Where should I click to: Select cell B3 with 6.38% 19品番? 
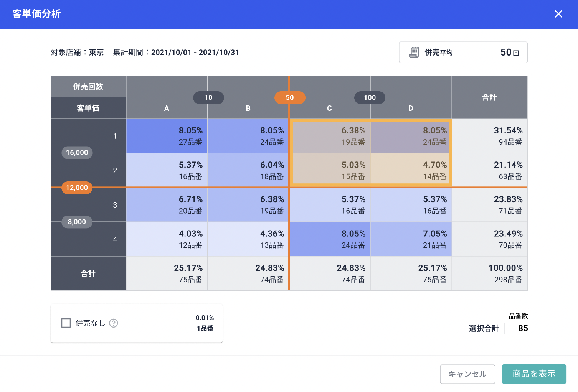[248, 205]
